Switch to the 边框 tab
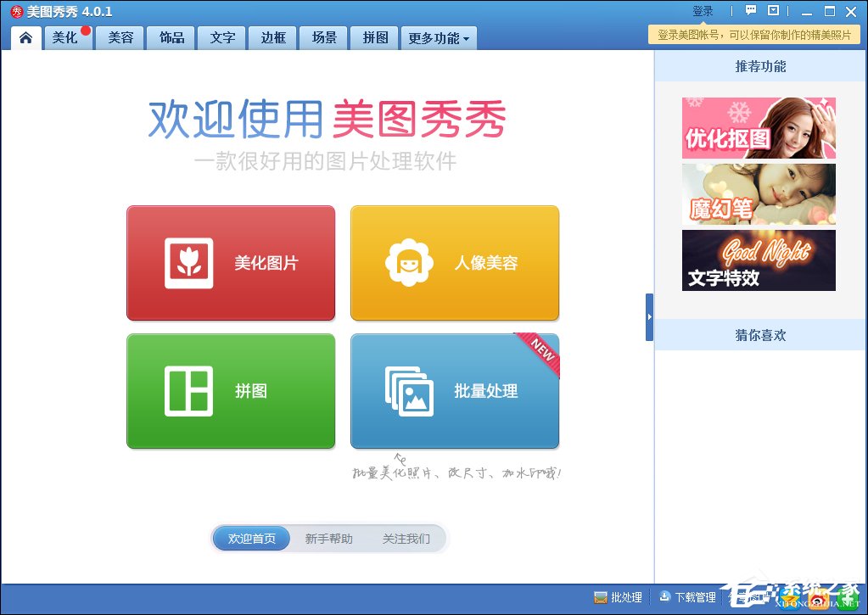Screen dimensions: 868x615 pyautogui.click(x=273, y=38)
